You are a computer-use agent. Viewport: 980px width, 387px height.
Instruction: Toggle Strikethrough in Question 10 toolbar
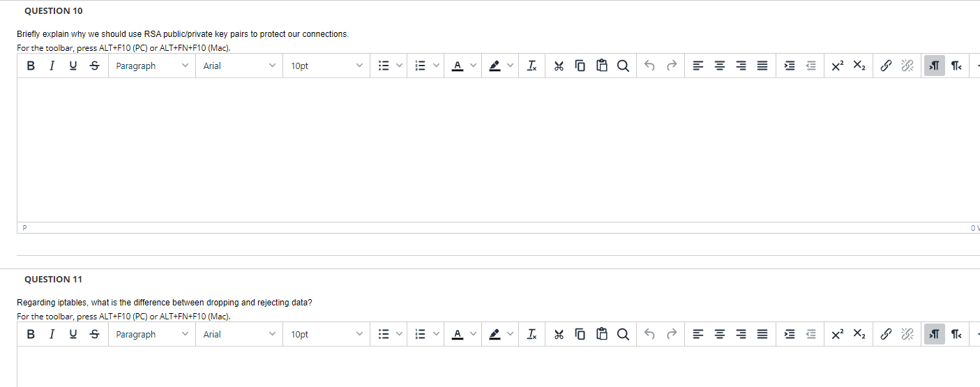tap(94, 66)
